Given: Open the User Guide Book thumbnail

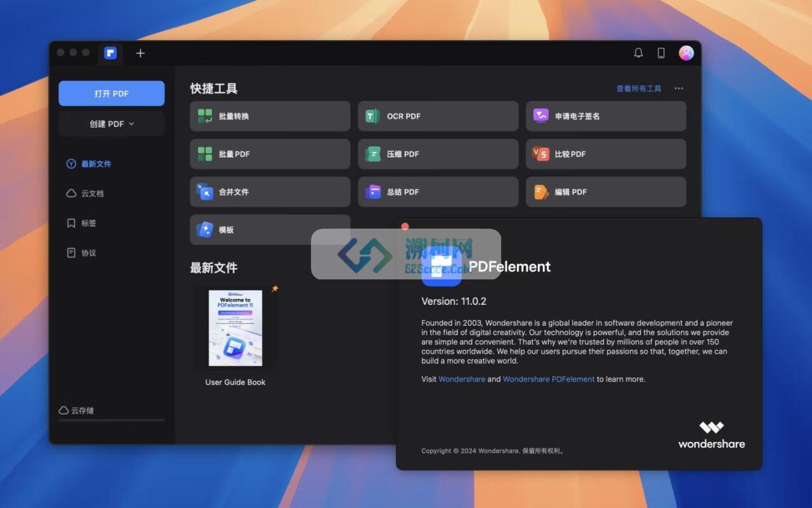Looking at the screenshot, I should click(235, 328).
